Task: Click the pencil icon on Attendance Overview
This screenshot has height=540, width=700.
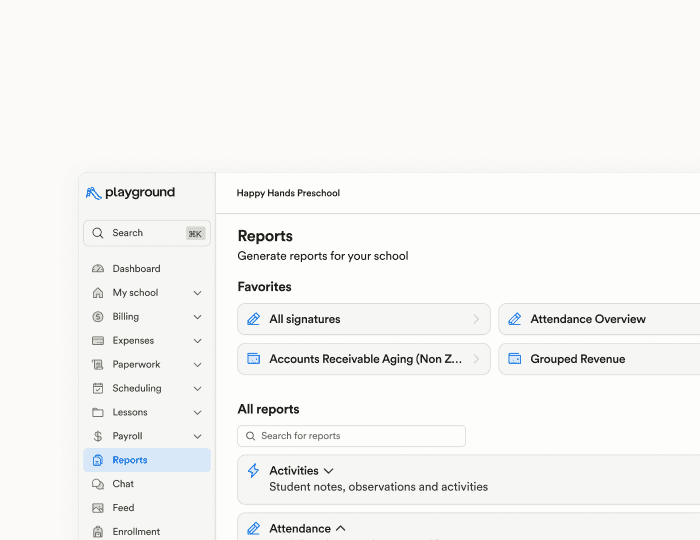Action: pyautogui.click(x=515, y=319)
